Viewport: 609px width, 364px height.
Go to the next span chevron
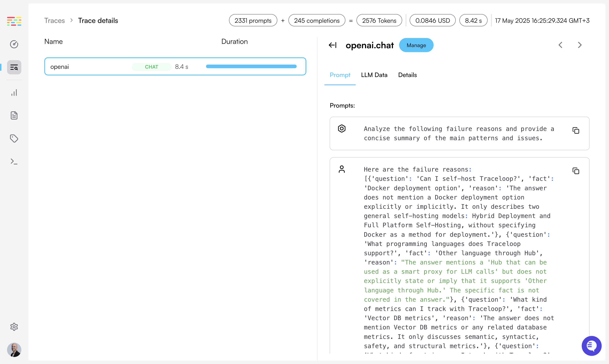click(580, 45)
